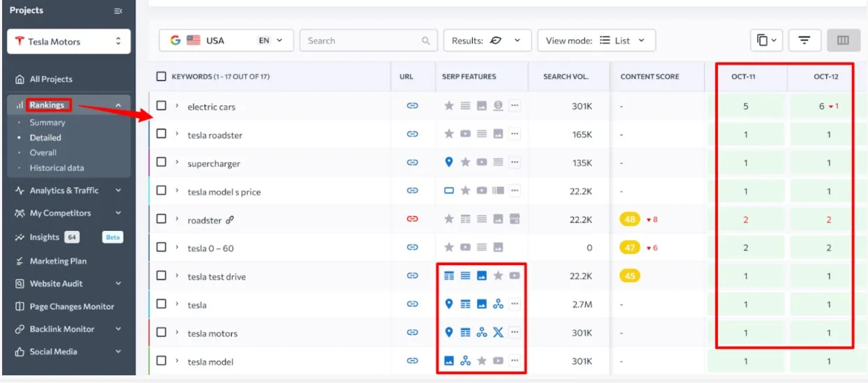Click the link icon beside roadster keyword

click(x=230, y=220)
